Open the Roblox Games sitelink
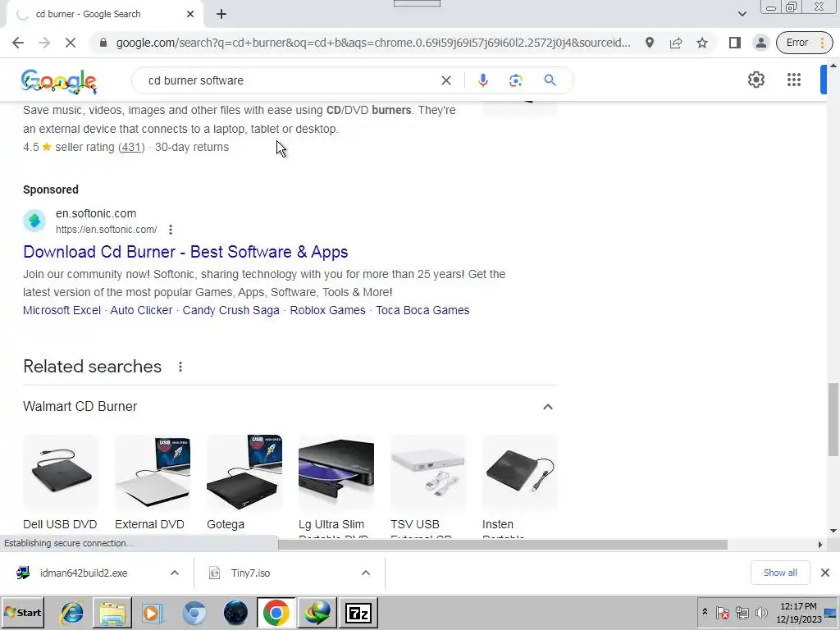 coord(328,310)
